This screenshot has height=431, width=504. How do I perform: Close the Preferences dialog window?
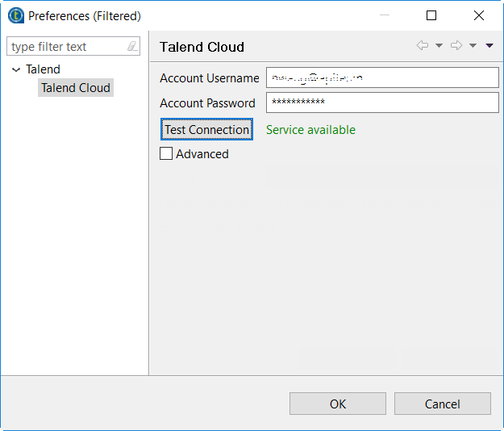click(479, 15)
